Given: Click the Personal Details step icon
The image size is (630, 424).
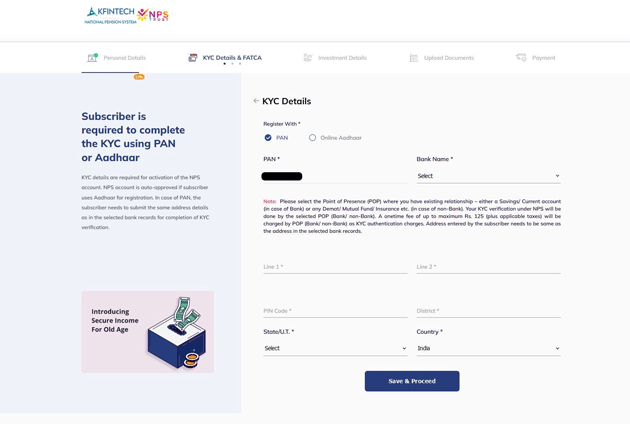Looking at the screenshot, I should pos(92,58).
